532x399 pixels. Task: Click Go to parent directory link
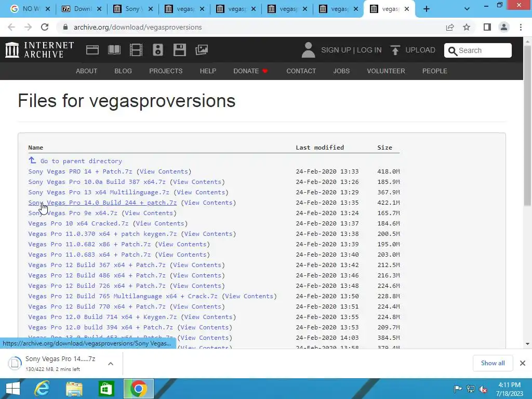(x=81, y=161)
